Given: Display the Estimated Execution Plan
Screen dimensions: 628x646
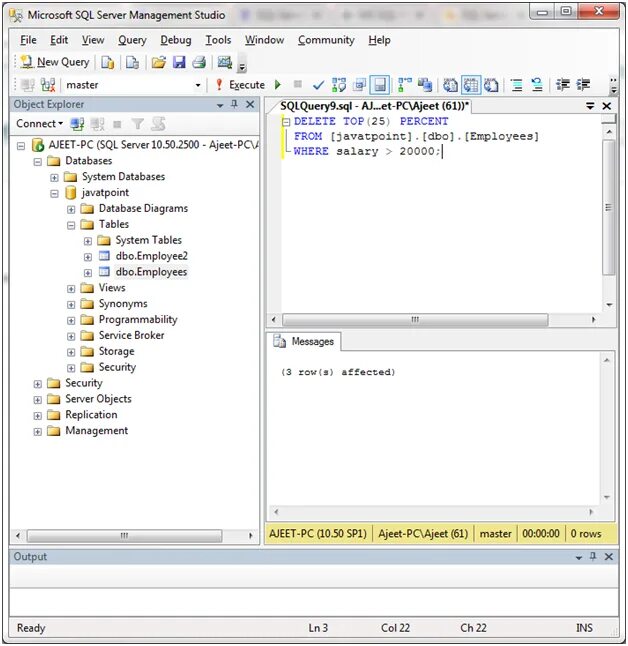Looking at the screenshot, I should [339, 85].
